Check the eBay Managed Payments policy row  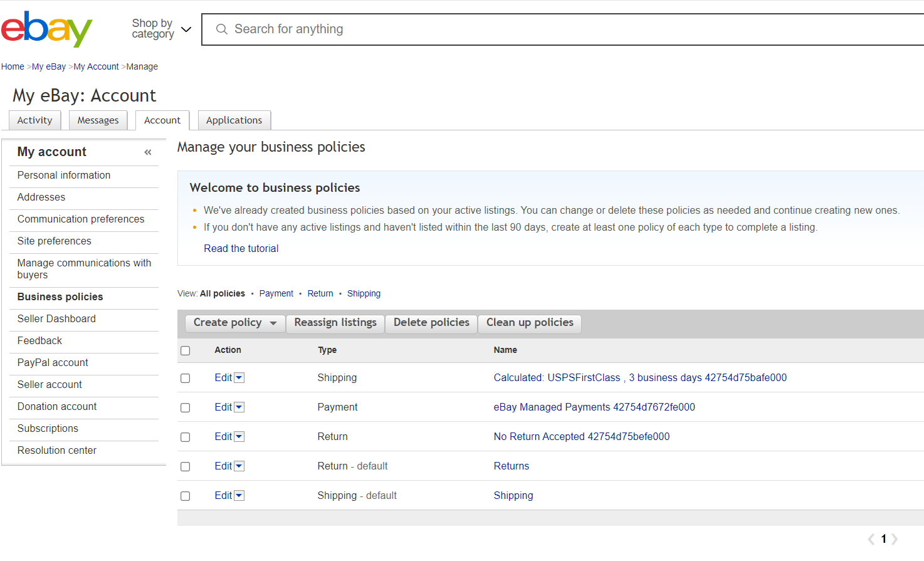tap(185, 407)
